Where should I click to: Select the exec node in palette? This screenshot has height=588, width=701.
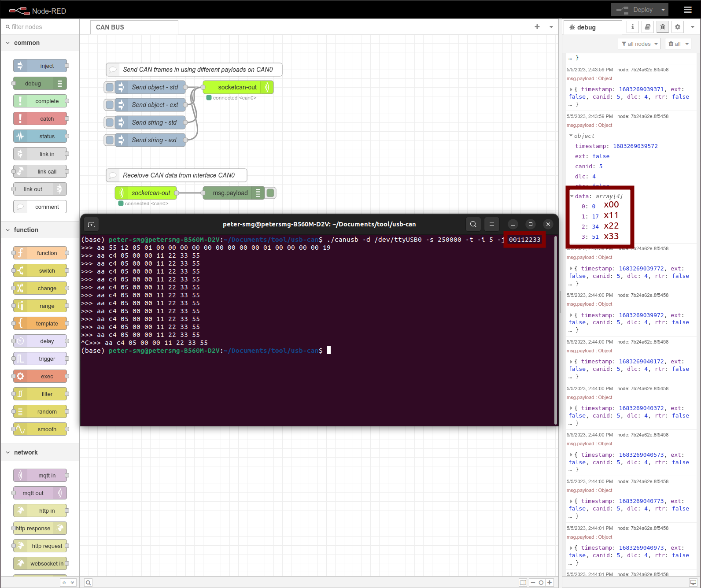[x=40, y=376]
